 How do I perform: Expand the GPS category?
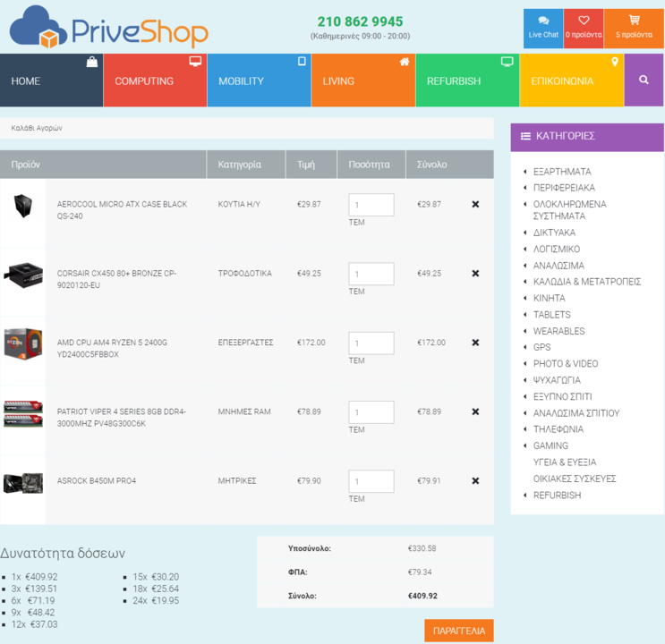(x=541, y=348)
